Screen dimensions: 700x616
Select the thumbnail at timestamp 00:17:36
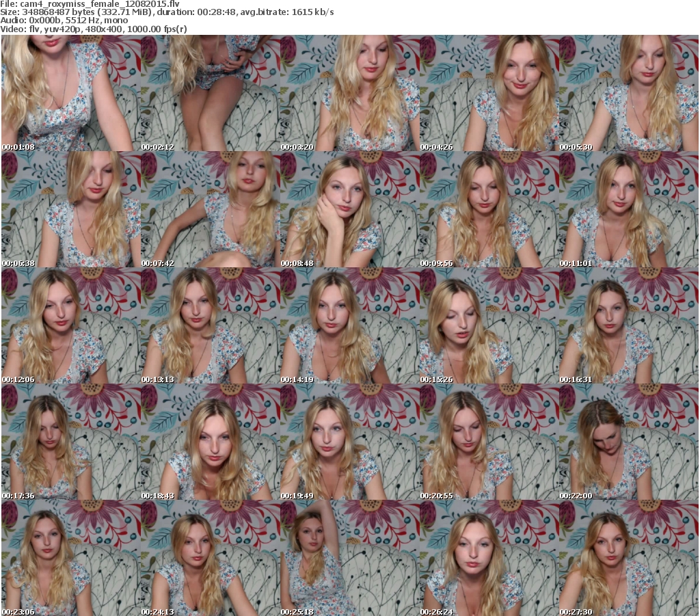point(71,442)
